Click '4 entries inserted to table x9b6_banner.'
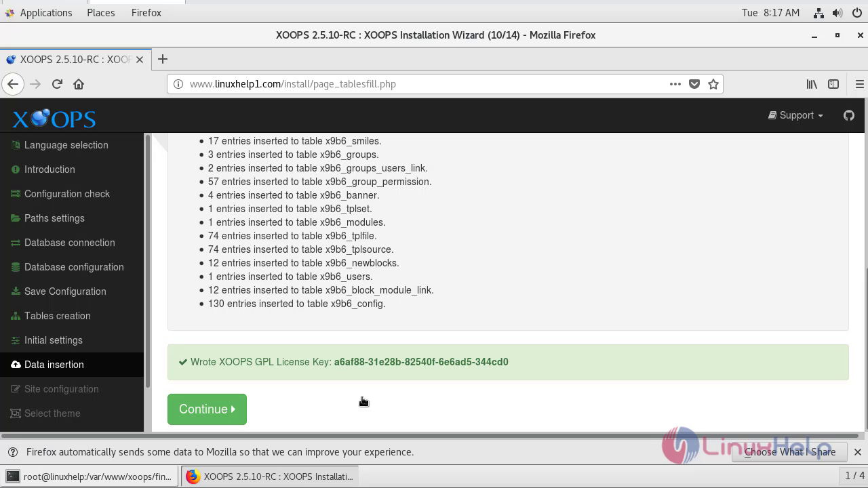The height and width of the screenshot is (488, 868). [294, 195]
